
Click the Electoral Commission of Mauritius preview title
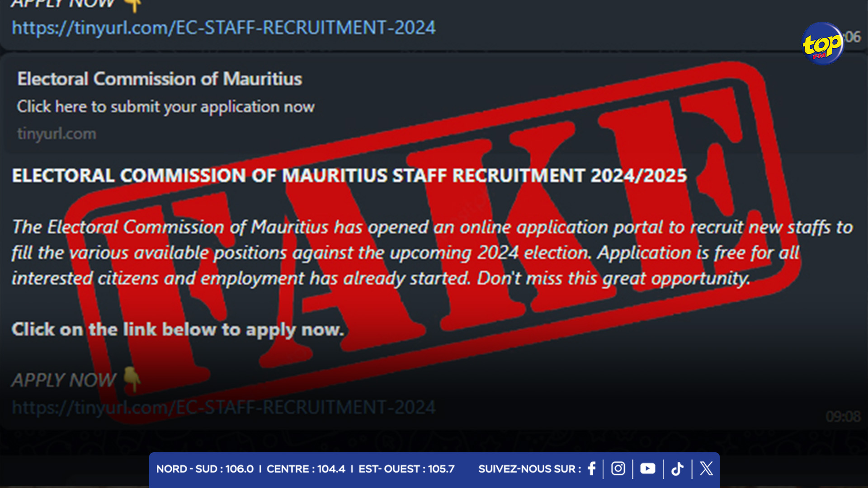(160, 79)
